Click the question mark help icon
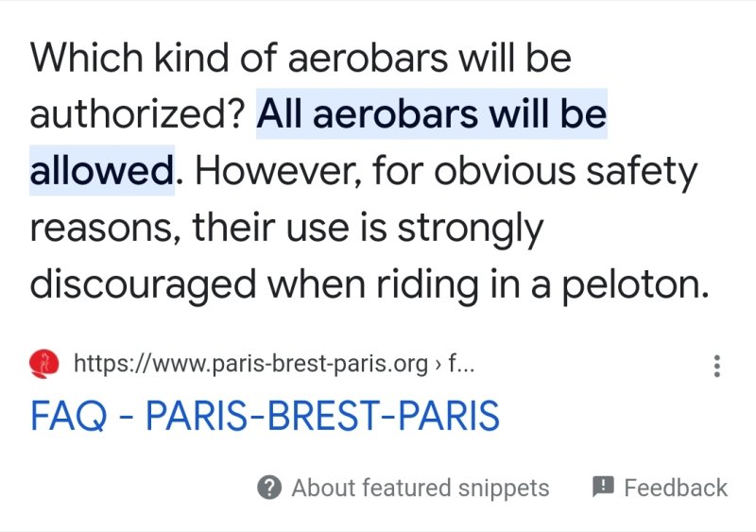Image resolution: width=756 pixels, height=532 pixels. 269,488
